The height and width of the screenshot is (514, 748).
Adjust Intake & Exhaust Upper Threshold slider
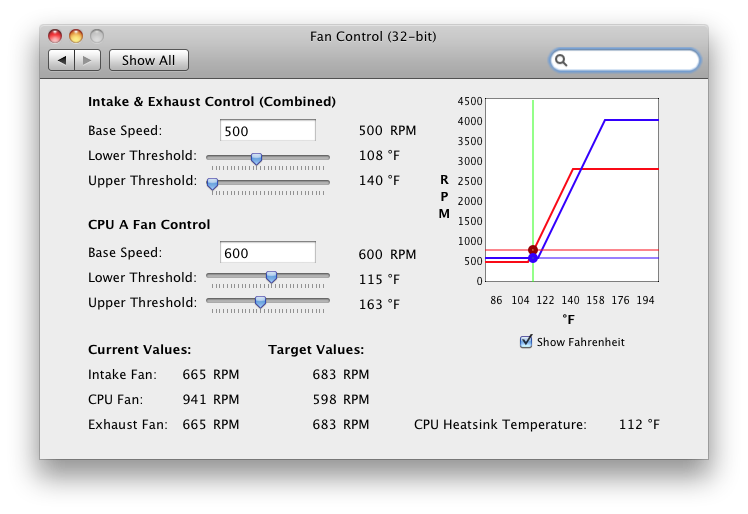click(212, 184)
